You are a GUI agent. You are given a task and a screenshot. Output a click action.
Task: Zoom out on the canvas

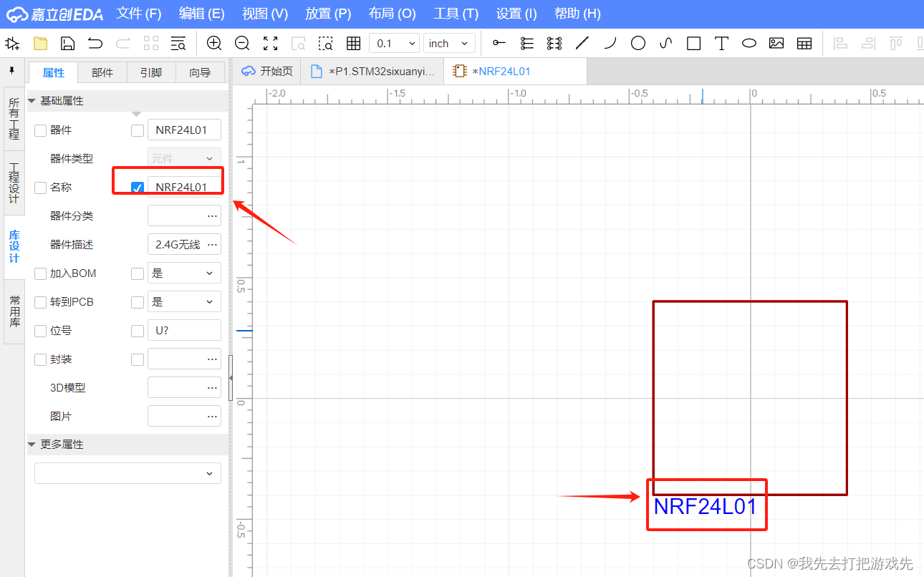pyautogui.click(x=242, y=44)
